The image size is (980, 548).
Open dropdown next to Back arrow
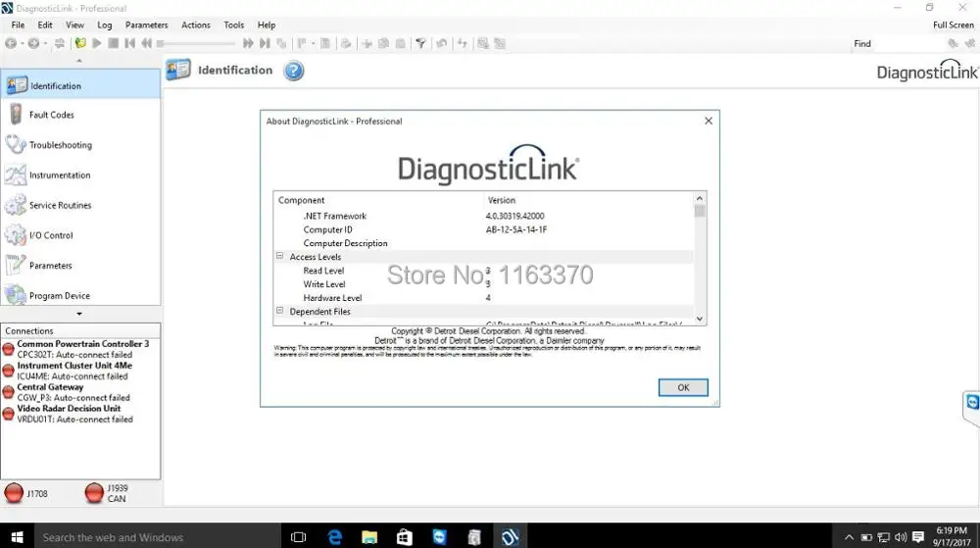(x=22, y=44)
